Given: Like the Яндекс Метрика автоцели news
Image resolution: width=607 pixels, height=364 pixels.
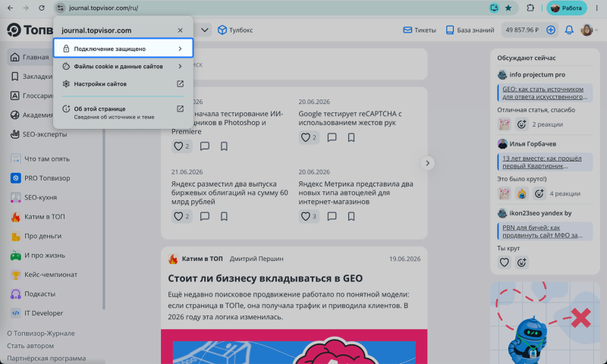Looking at the screenshot, I should pyautogui.click(x=309, y=216).
